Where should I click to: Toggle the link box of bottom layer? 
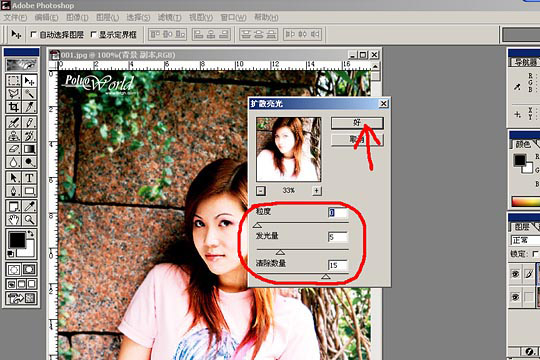(529, 297)
